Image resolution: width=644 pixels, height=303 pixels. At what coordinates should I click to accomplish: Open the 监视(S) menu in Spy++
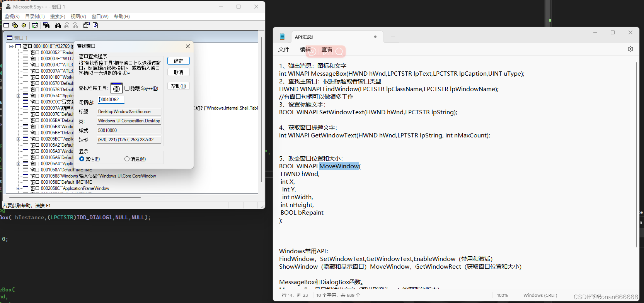click(12, 17)
